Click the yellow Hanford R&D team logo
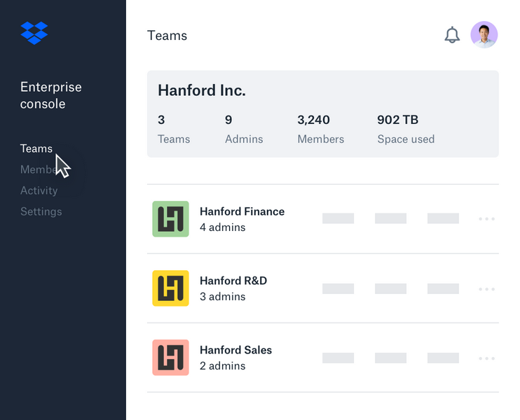520x420 pixels. pos(170,288)
